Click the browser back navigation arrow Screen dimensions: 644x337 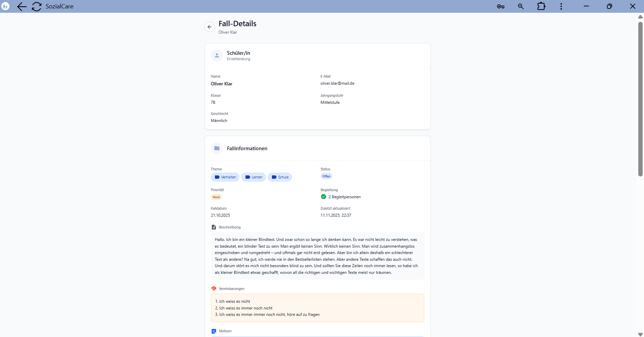[x=22, y=6]
